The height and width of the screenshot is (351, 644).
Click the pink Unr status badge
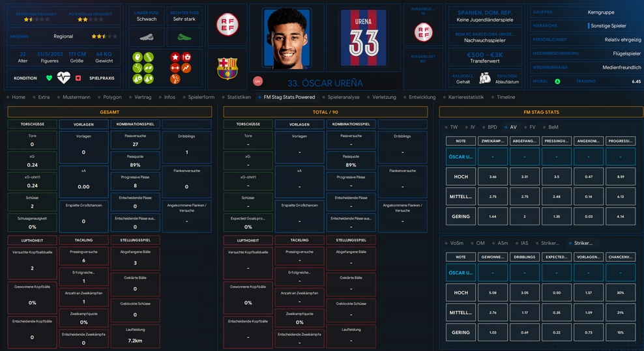click(x=257, y=81)
